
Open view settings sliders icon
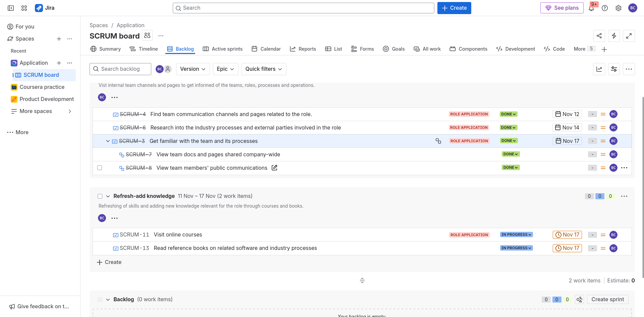[x=614, y=69]
